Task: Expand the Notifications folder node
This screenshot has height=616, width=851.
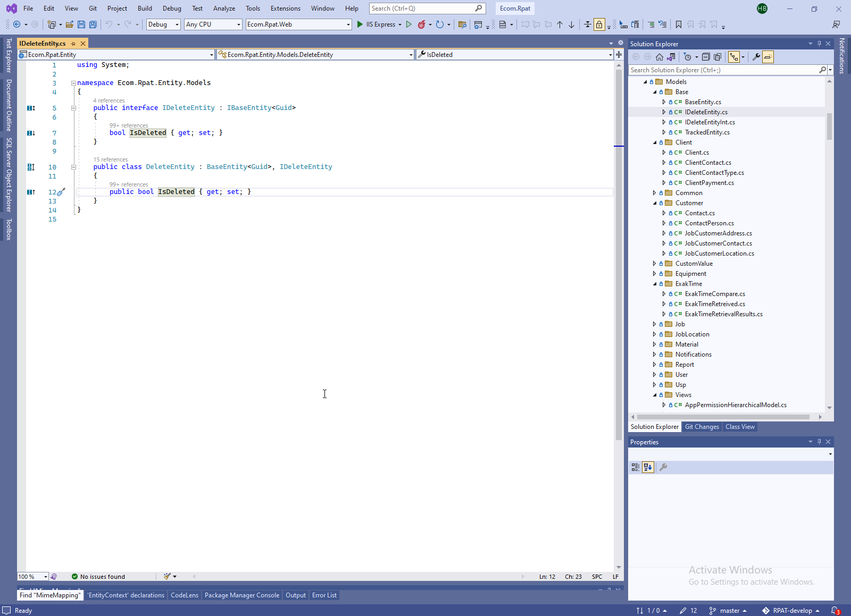Action: point(655,355)
